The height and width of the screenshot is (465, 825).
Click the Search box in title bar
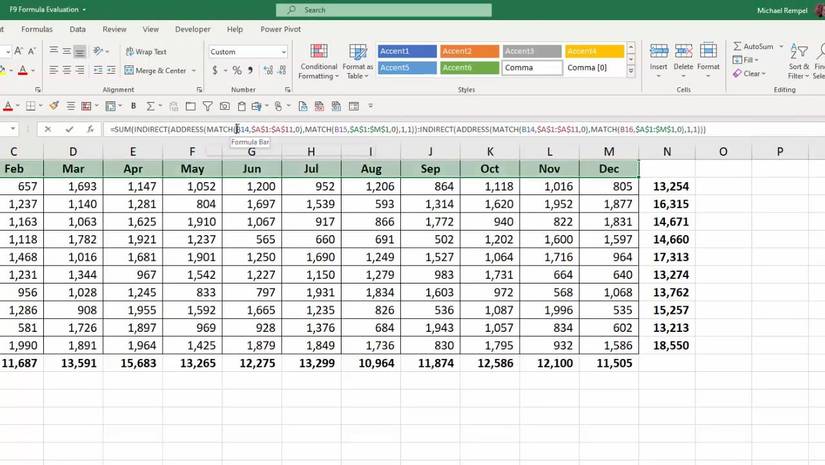pyautogui.click(x=384, y=10)
